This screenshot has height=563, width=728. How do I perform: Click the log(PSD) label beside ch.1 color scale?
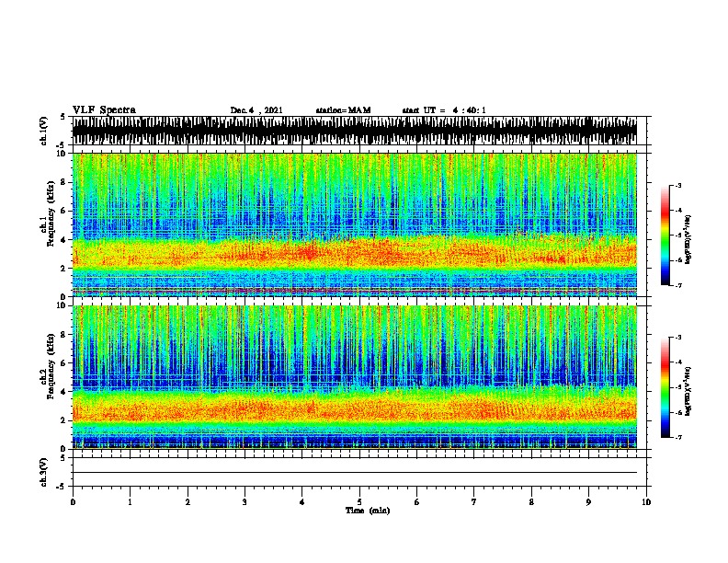click(688, 239)
